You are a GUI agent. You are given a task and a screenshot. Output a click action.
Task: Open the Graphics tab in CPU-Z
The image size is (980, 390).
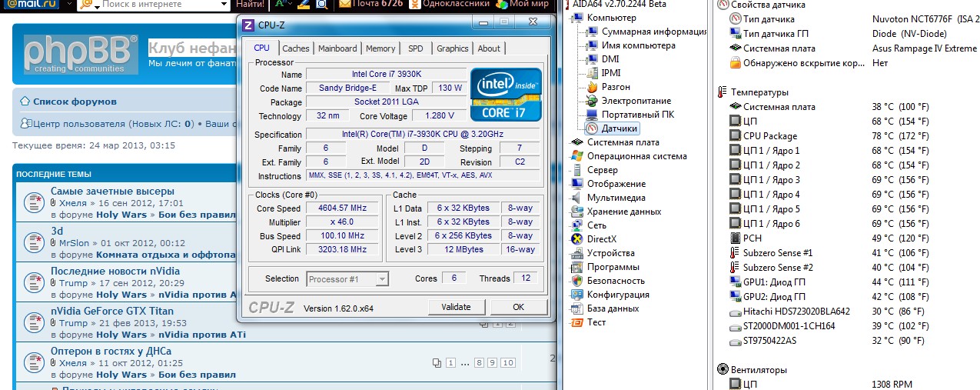(452, 48)
